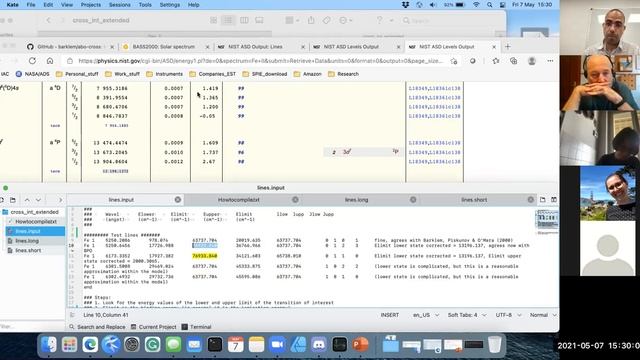Open the browser favorites star icon

point(496,61)
